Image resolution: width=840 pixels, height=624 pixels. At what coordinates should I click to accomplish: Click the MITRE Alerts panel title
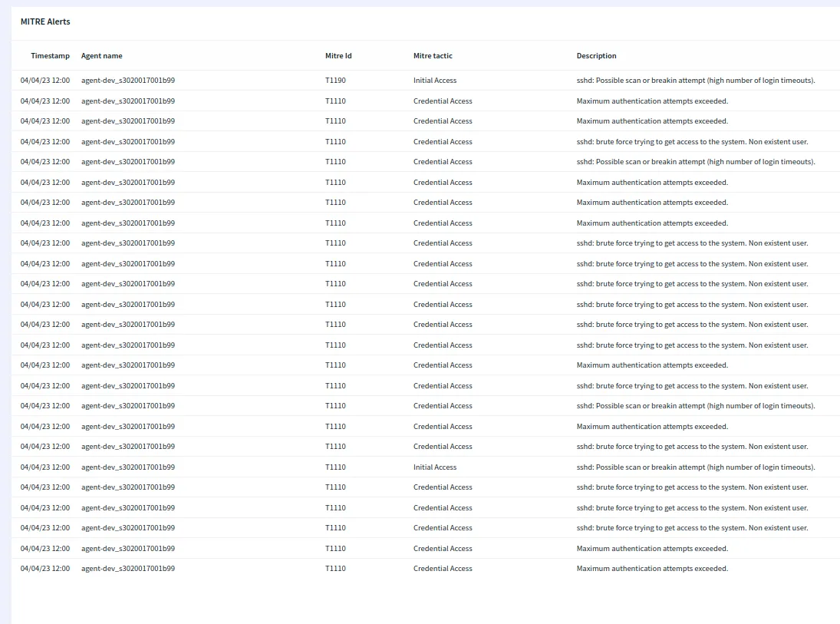point(45,21)
